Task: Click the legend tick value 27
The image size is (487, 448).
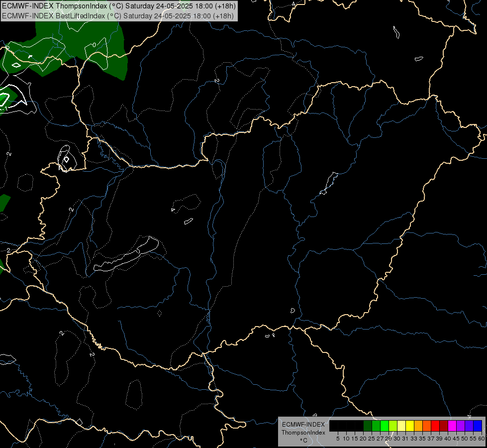Action: 381,439
